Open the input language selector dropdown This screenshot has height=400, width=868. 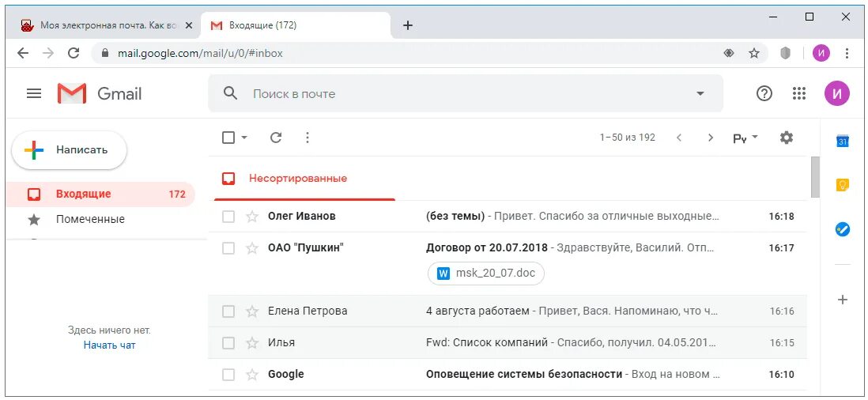tap(745, 138)
